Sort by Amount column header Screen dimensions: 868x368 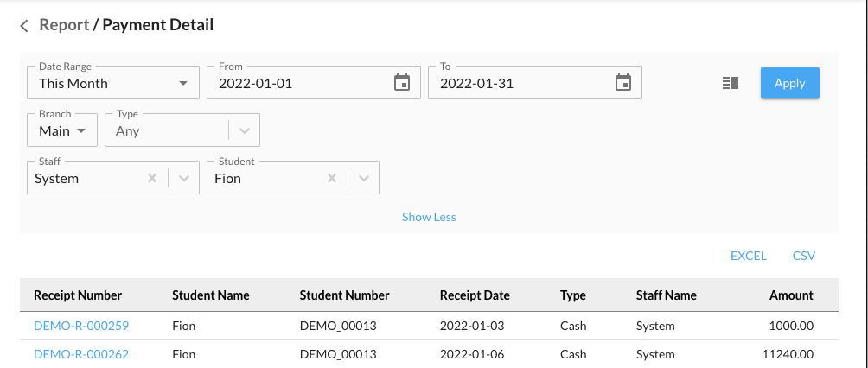[791, 295]
